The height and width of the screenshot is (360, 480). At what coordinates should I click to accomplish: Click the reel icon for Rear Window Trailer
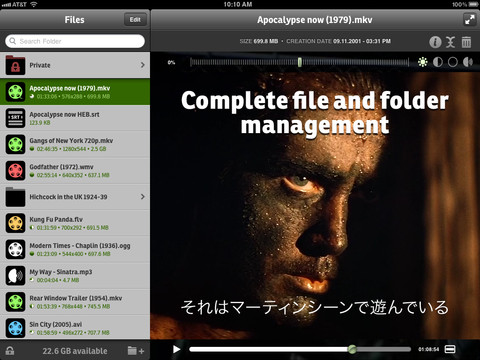[x=15, y=302]
